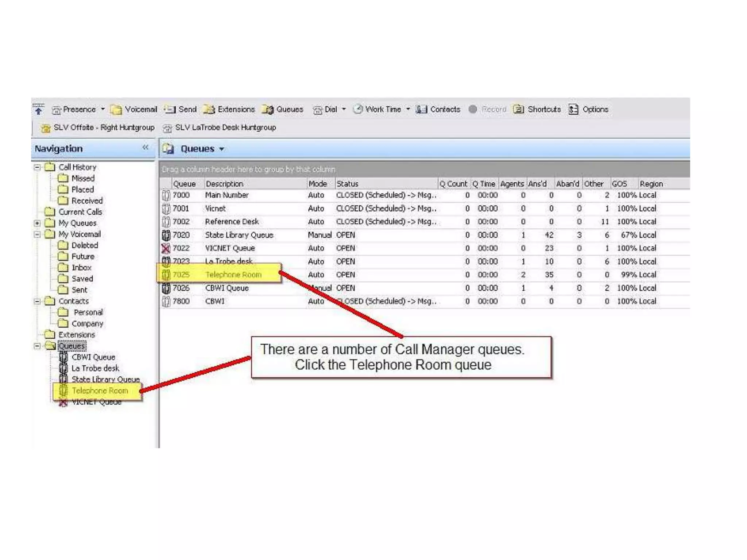The image size is (747, 560).
Task: Open the Dial dropdown arrow
Action: pyautogui.click(x=344, y=109)
